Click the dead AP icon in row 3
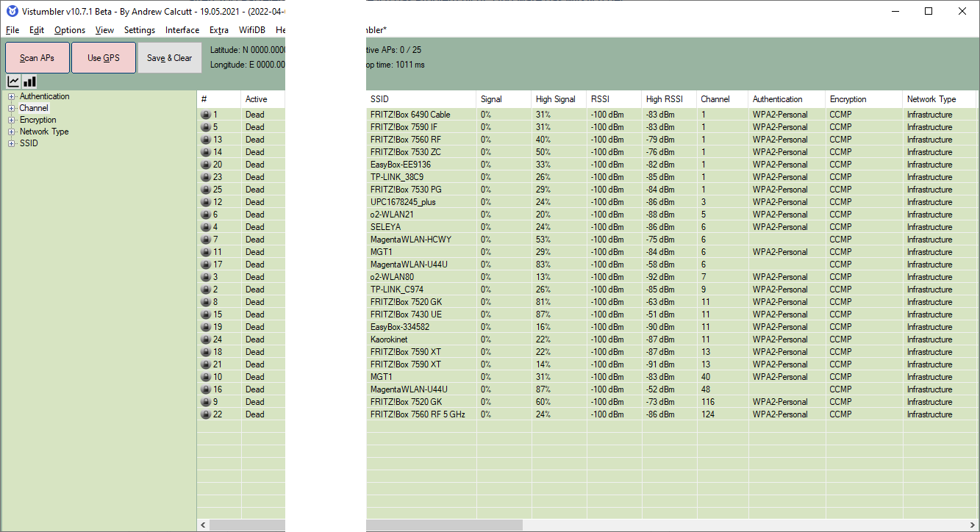Screen dimensions: 980x532 (206, 277)
